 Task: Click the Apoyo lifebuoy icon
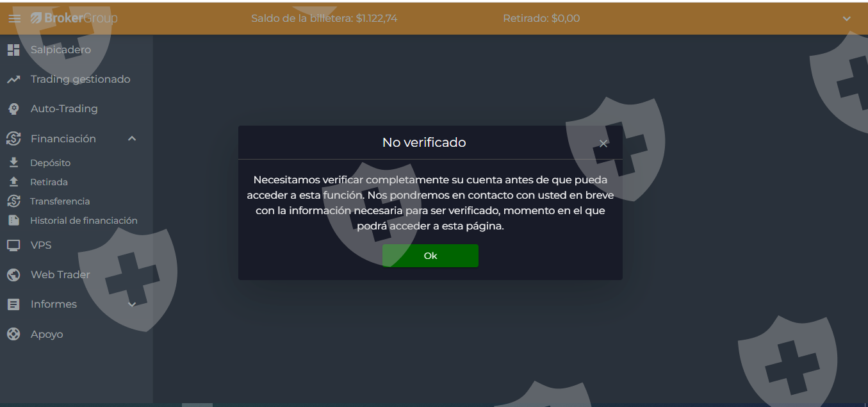click(13, 334)
